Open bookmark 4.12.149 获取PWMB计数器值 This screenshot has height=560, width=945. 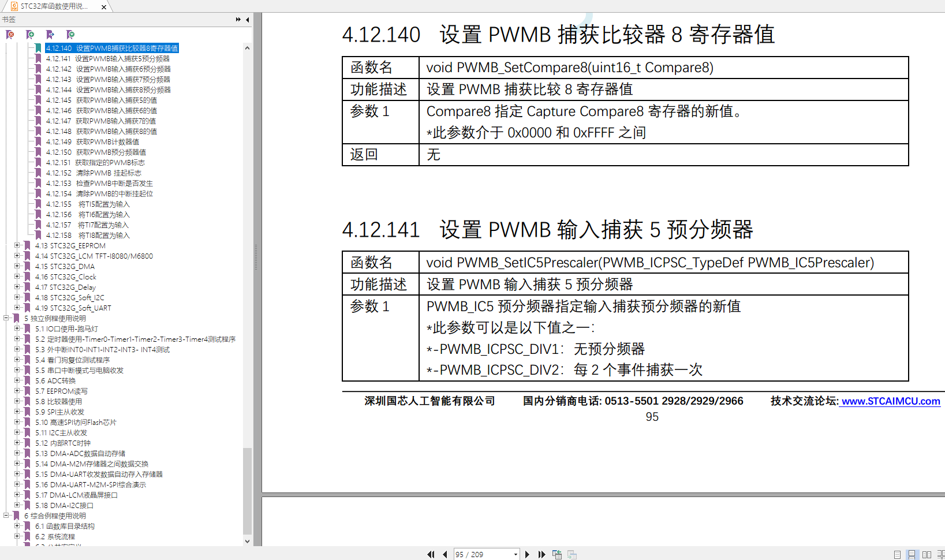pos(92,141)
